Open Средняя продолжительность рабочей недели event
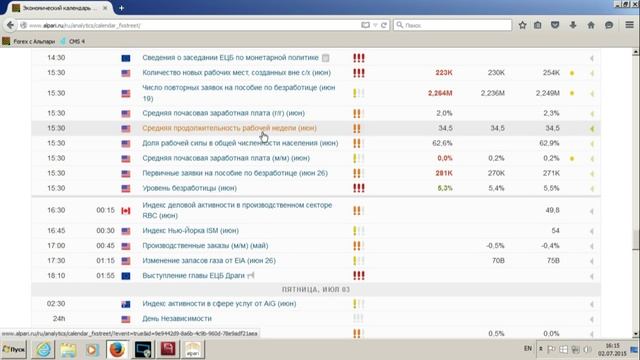The height and width of the screenshot is (360, 640). pyautogui.click(x=229, y=128)
